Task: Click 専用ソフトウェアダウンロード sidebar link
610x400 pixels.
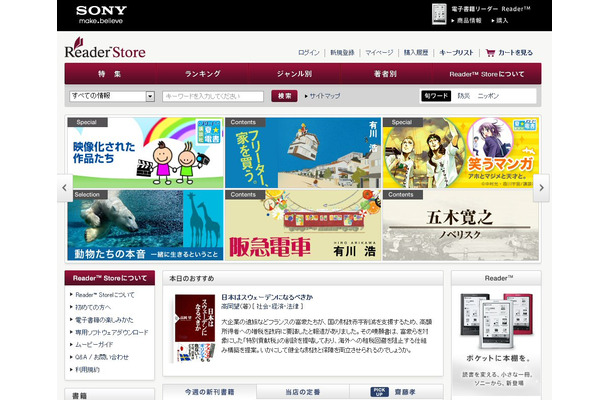Action: tap(112, 332)
